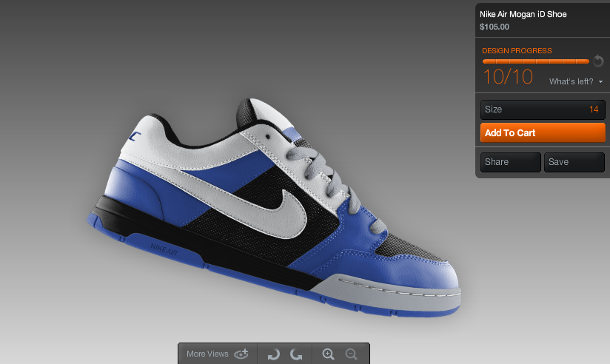Rotate shoe with the left rotation arrow
Viewport: 610px width, 364px height.
[273, 354]
